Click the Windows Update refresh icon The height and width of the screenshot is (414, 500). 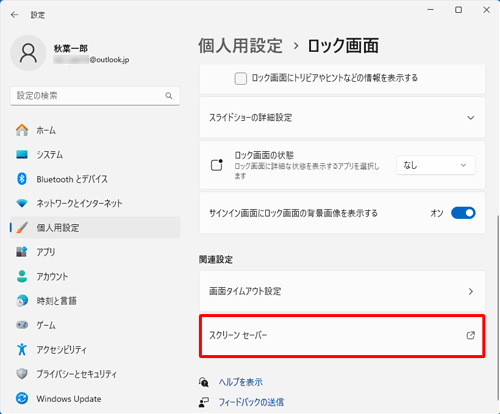[22, 398]
